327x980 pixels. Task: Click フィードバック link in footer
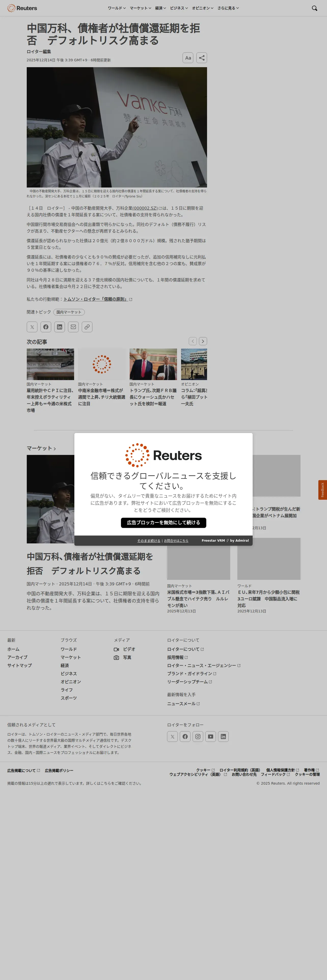pos(275,774)
